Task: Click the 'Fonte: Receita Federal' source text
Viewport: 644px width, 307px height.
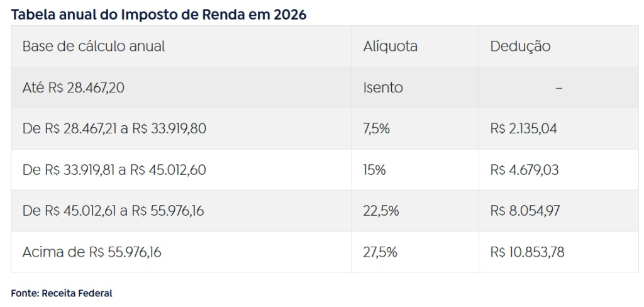Action: click(62, 293)
